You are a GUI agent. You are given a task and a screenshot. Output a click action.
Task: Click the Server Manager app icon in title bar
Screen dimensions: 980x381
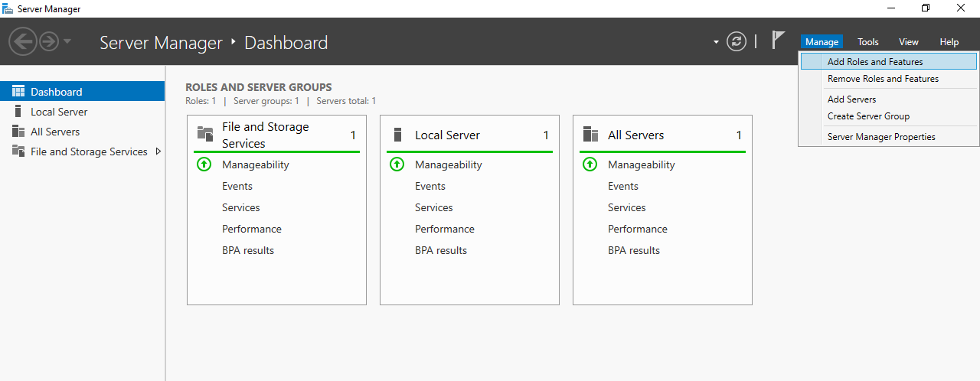(8, 8)
